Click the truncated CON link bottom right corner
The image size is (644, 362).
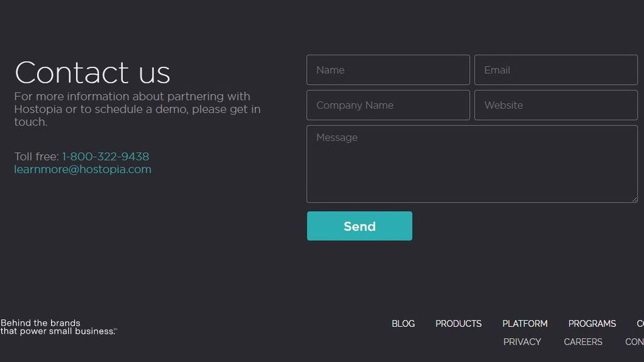(x=635, y=342)
